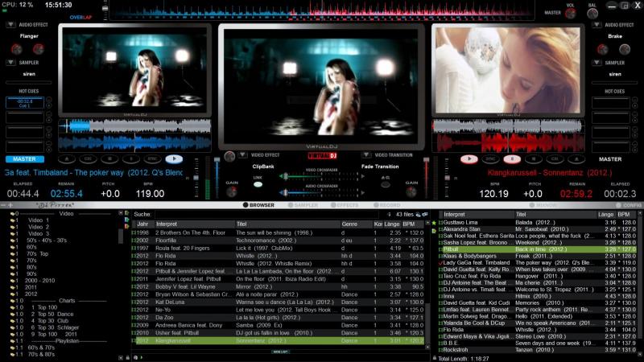The width and height of the screenshot is (644, 362).
Task: Sort track list by BPM column
Action: pyautogui.click(x=411, y=224)
